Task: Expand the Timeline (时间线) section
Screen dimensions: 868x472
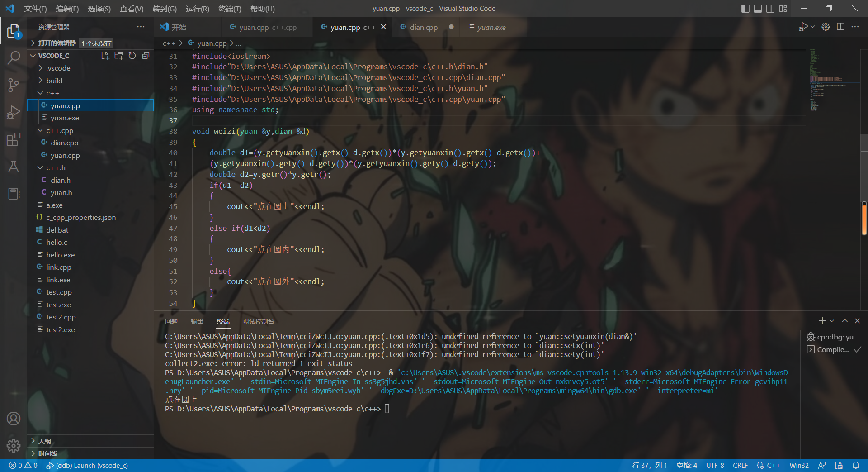Action: [x=47, y=453]
